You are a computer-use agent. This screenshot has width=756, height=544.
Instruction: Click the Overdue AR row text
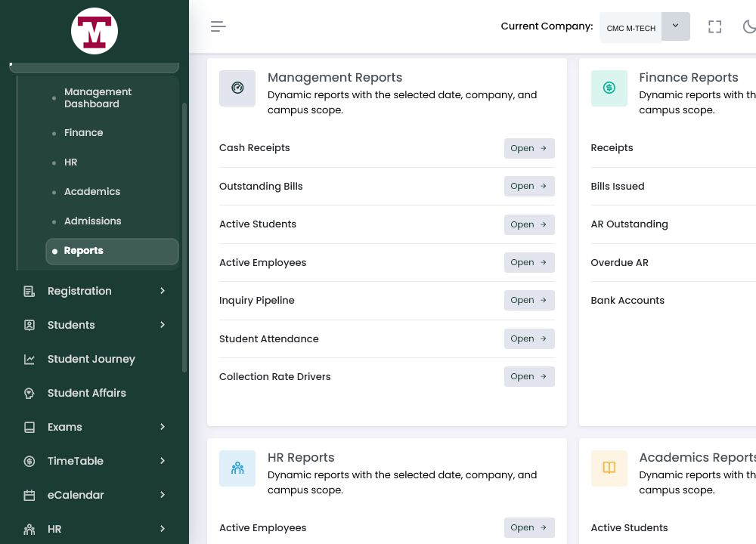[x=619, y=263]
